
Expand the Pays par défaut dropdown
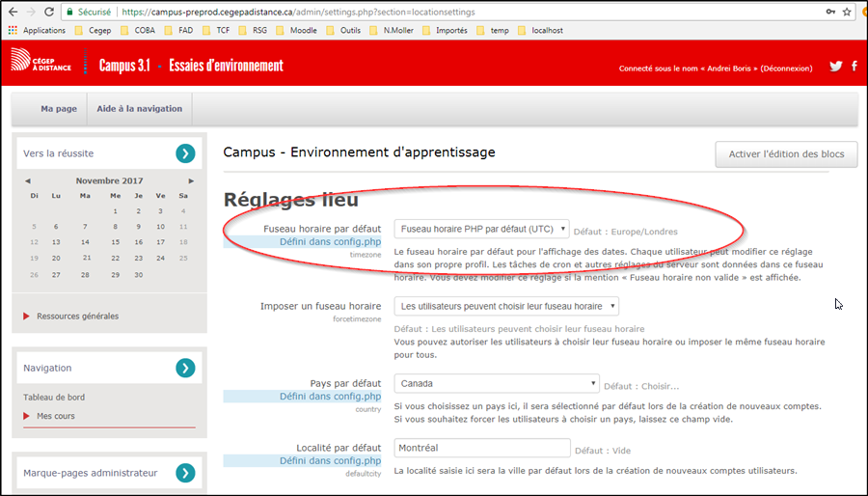[x=497, y=383]
